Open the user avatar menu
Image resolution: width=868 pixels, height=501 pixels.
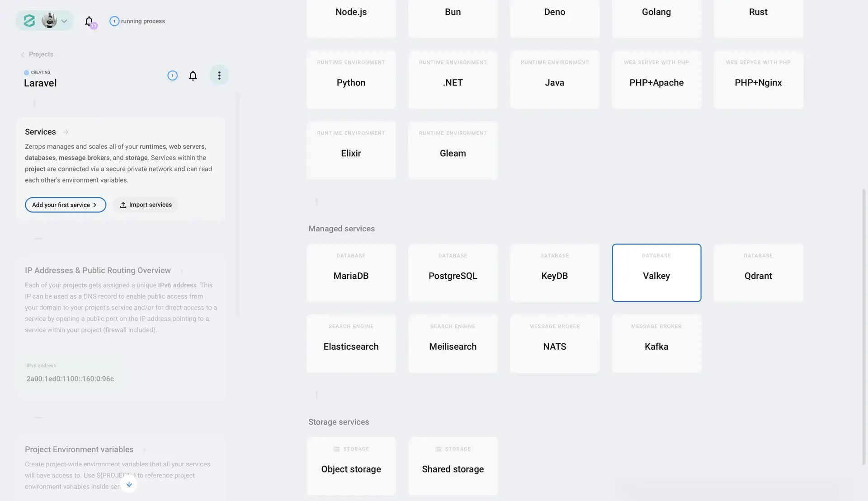tap(49, 21)
